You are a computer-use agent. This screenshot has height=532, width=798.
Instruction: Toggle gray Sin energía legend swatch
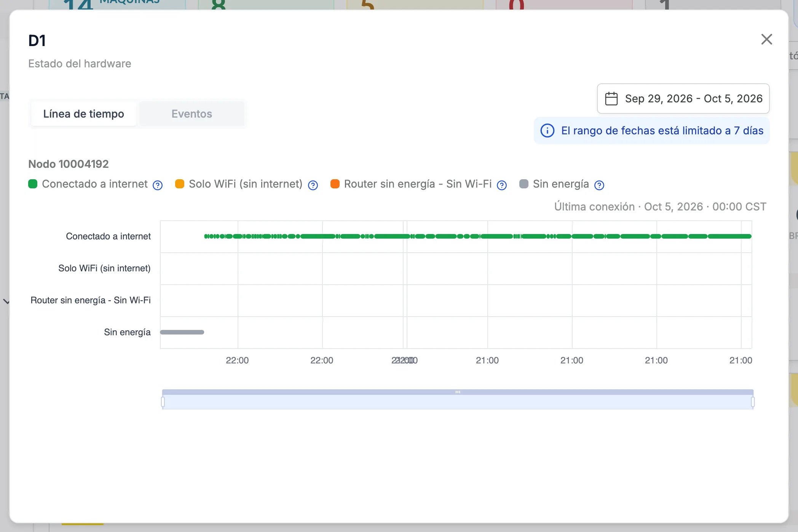(x=524, y=184)
